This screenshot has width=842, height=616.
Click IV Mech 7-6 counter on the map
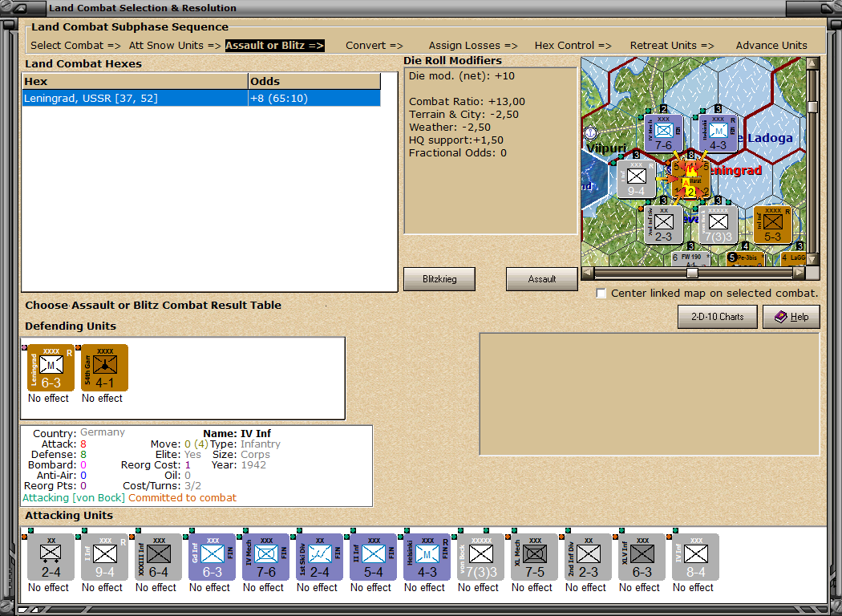(x=664, y=133)
